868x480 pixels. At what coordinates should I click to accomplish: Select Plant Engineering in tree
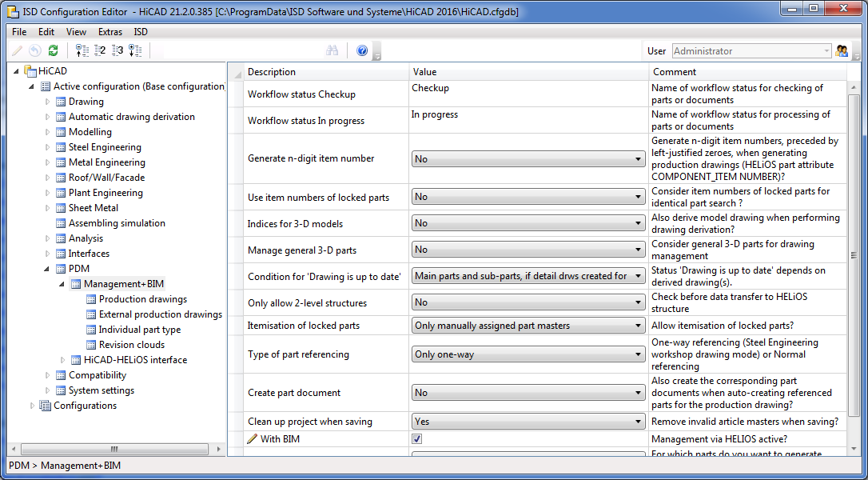(106, 193)
